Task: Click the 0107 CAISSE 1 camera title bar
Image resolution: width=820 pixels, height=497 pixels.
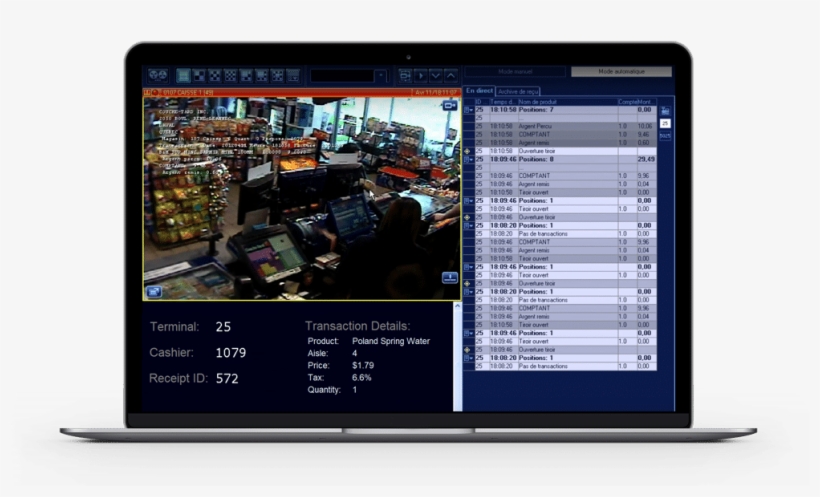Action: coord(302,93)
